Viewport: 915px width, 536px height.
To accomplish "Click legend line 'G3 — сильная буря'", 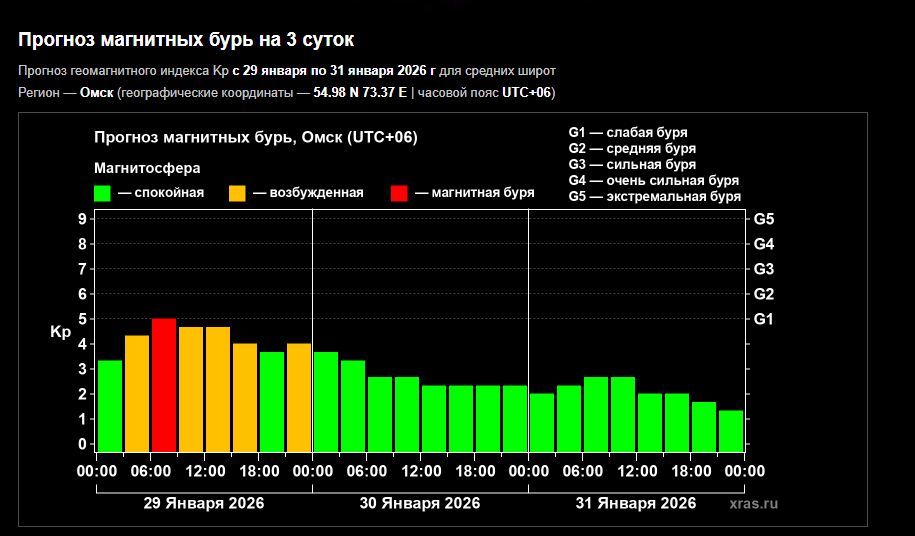I will [632, 164].
